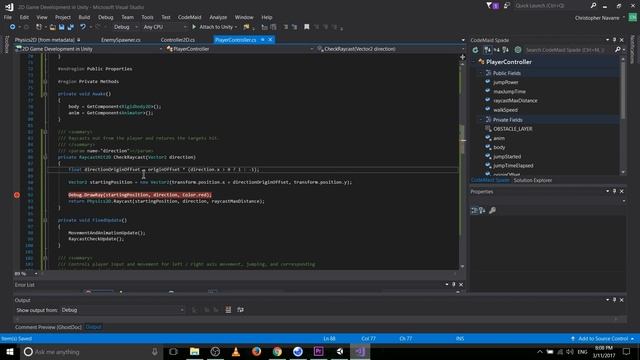This screenshot has height=360, width=640.
Task: Switch to the Solution Explorer tab
Action: coord(533,180)
